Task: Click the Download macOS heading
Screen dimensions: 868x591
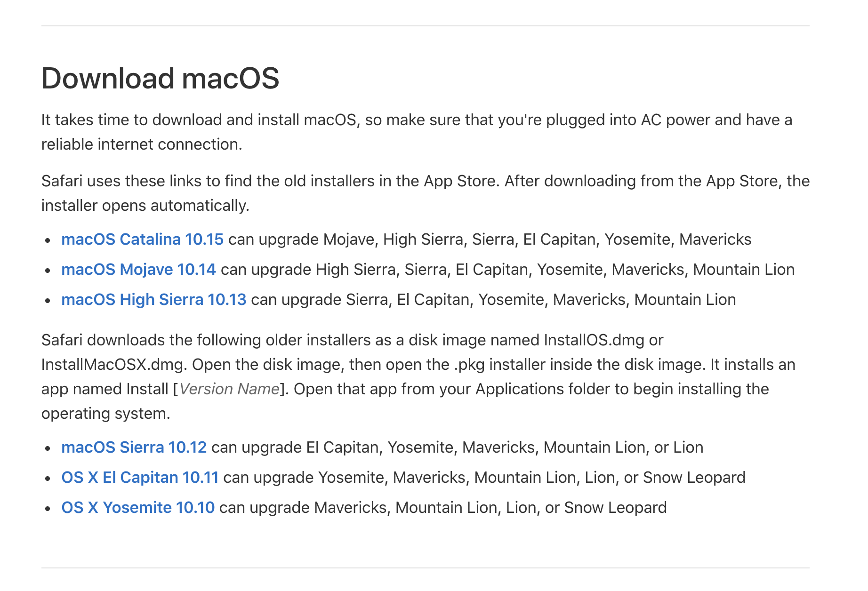Action: coord(160,78)
